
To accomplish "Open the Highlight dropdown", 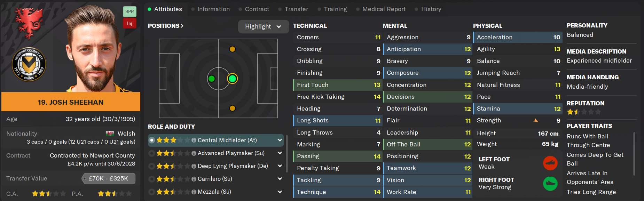I will tap(263, 26).
